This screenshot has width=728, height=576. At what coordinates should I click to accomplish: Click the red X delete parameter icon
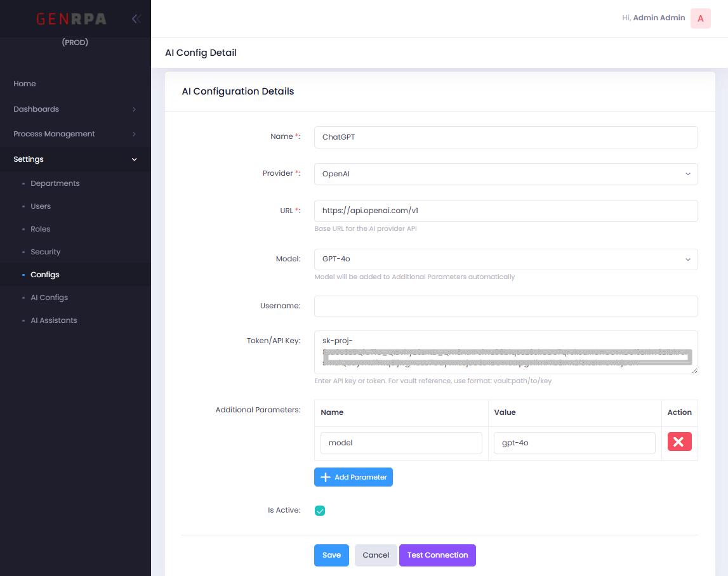coord(679,442)
